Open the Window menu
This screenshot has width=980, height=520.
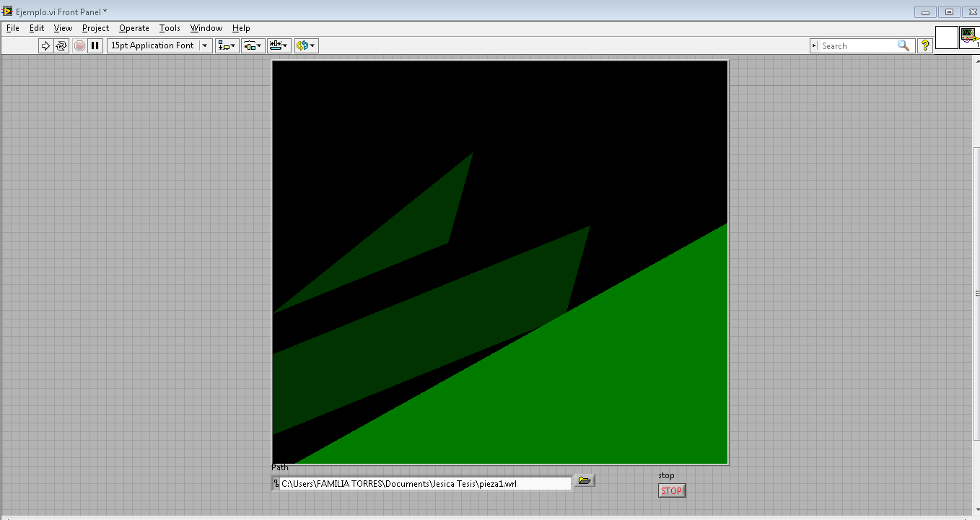click(206, 28)
